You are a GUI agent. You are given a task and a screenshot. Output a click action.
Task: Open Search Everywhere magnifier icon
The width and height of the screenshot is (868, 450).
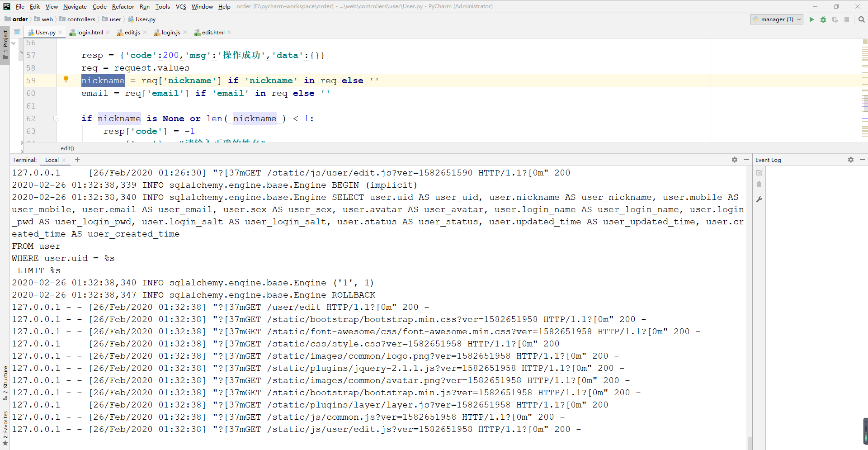point(861,19)
